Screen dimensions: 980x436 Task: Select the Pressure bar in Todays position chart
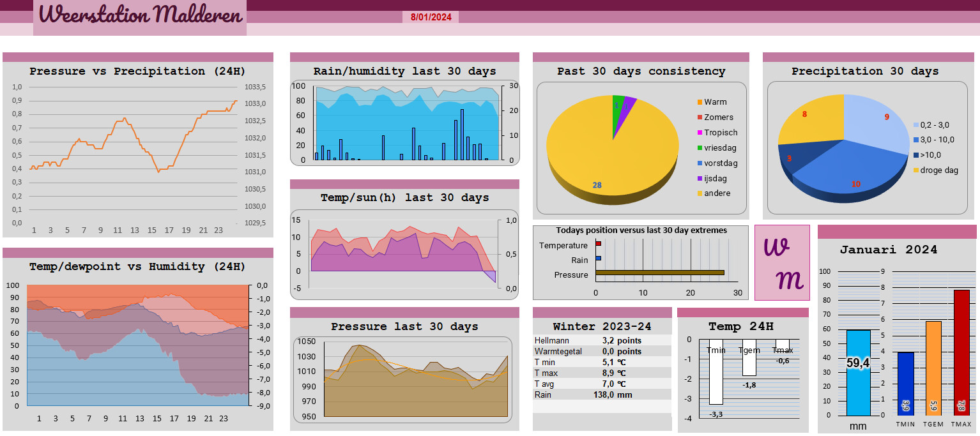coord(659,273)
